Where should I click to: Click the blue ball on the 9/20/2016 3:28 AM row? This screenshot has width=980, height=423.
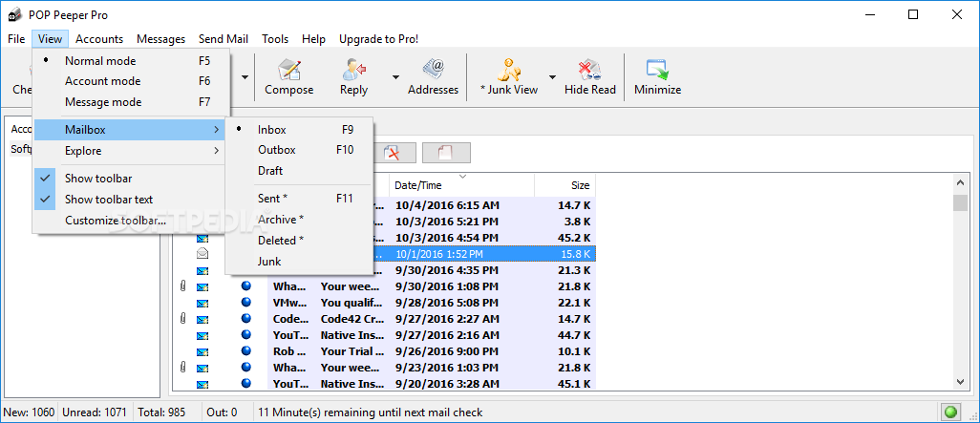pos(246,383)
